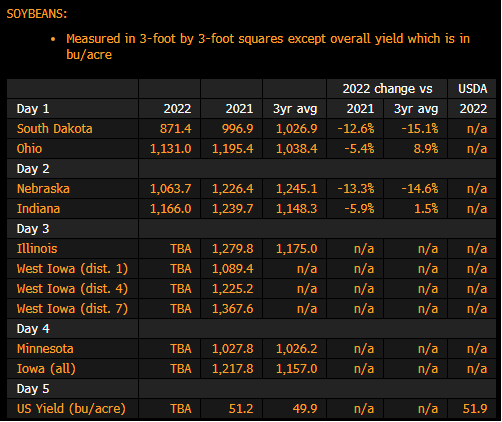
Task: Select the SOYBEANS heading text
Action: click(37, 14)
